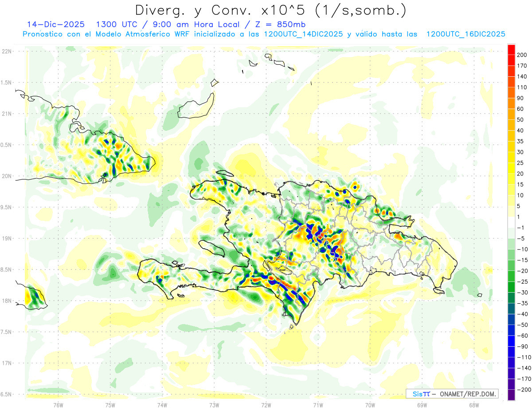Click the latitude label "18N"
532x411 pixels.
7,301
